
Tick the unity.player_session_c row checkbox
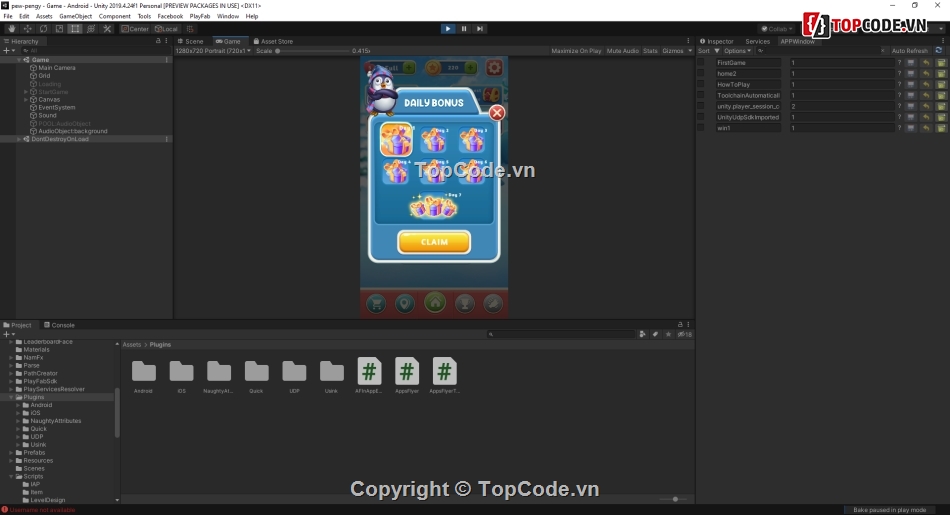tap(701, 106)
